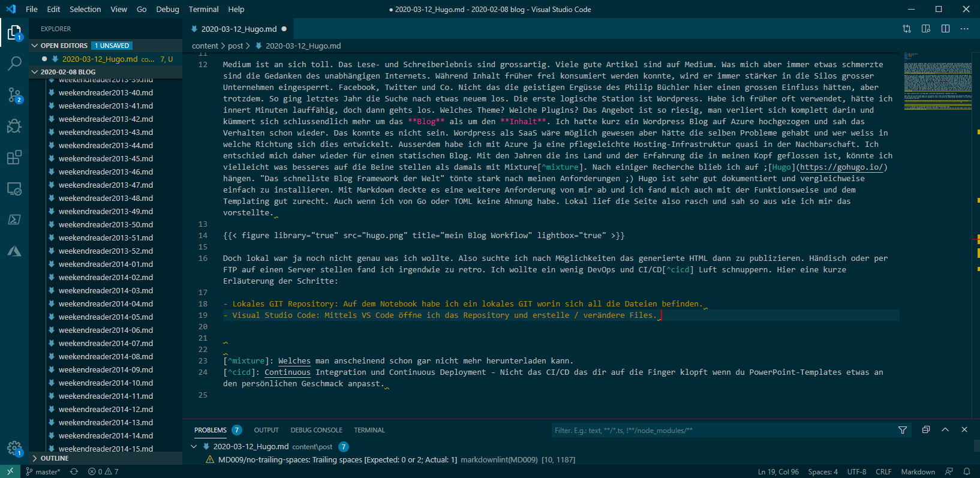
Task: Open file weekendreader2013-40.md
Action: [106, 92]
